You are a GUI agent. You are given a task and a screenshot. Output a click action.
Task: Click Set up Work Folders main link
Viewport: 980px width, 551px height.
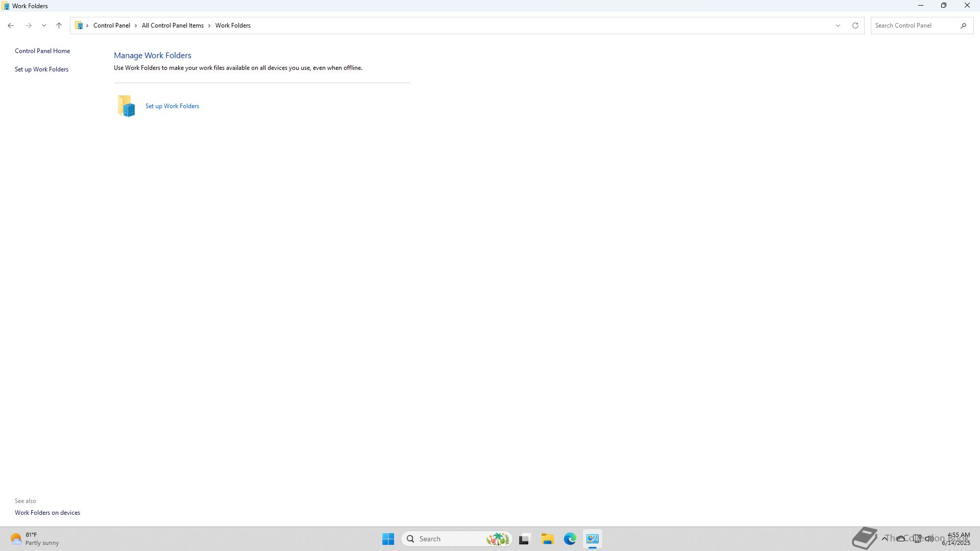[x=172, y=106]
